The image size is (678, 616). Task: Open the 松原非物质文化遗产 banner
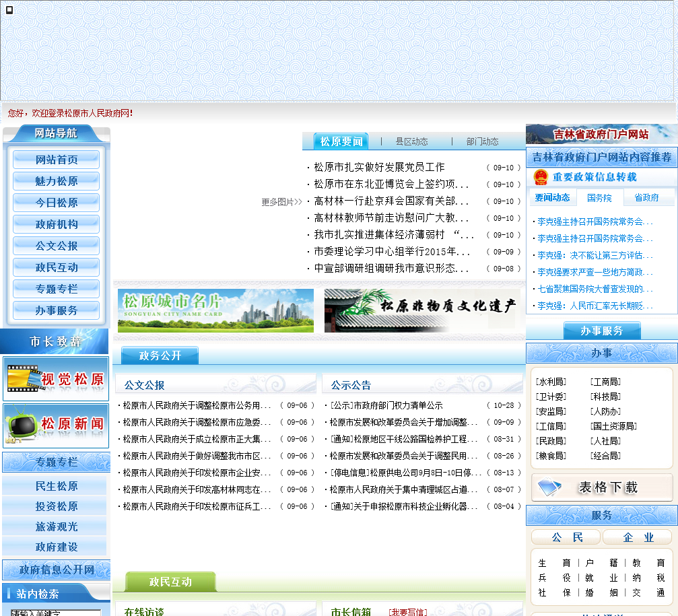[x=421, y=310]
